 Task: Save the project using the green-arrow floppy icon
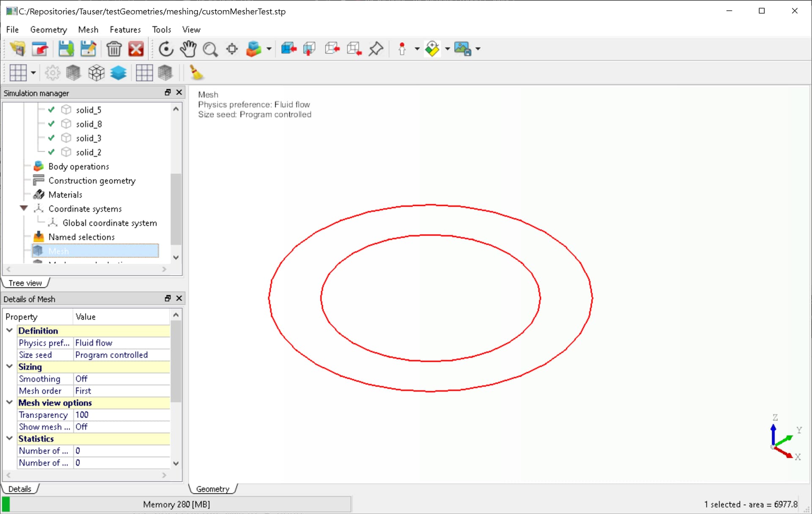coord(66,49)
